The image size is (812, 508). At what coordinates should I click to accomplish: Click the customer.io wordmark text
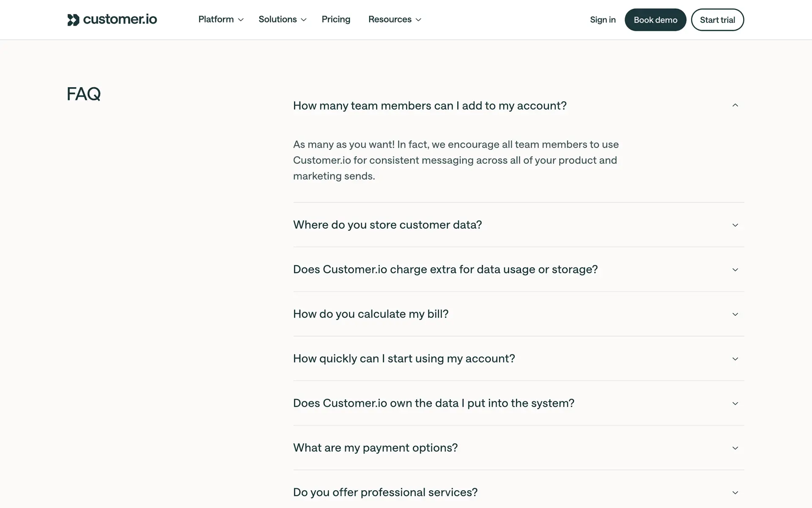pos(120,19)
